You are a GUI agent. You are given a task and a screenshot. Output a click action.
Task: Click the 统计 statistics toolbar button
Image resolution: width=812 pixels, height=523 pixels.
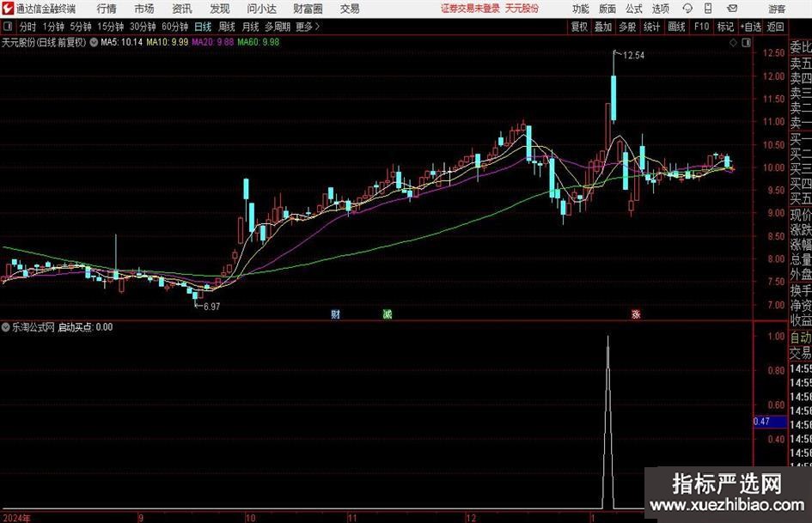coord(651,27)
